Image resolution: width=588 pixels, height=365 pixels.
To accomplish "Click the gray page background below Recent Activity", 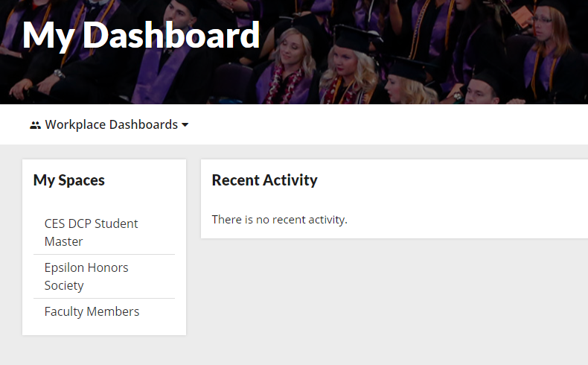I will point(394,300).
